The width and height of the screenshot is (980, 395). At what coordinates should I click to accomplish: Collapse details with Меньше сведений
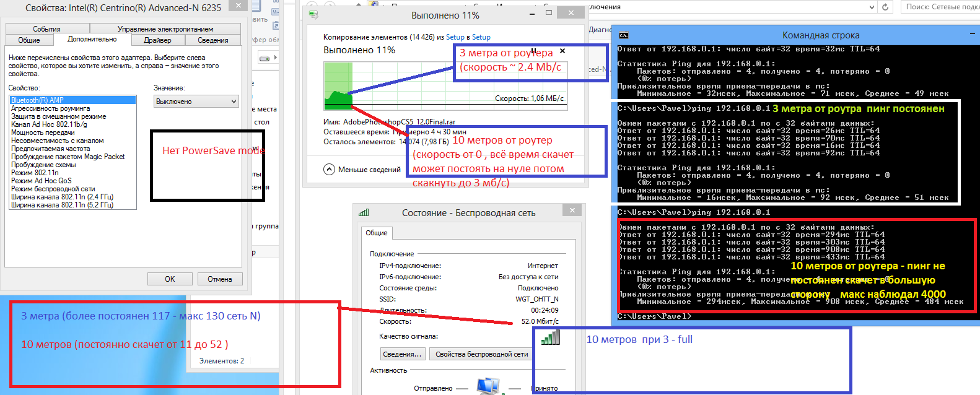362,169
